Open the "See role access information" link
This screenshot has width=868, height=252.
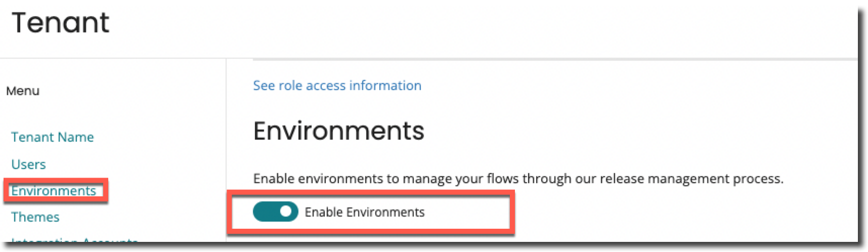(337, 86)
